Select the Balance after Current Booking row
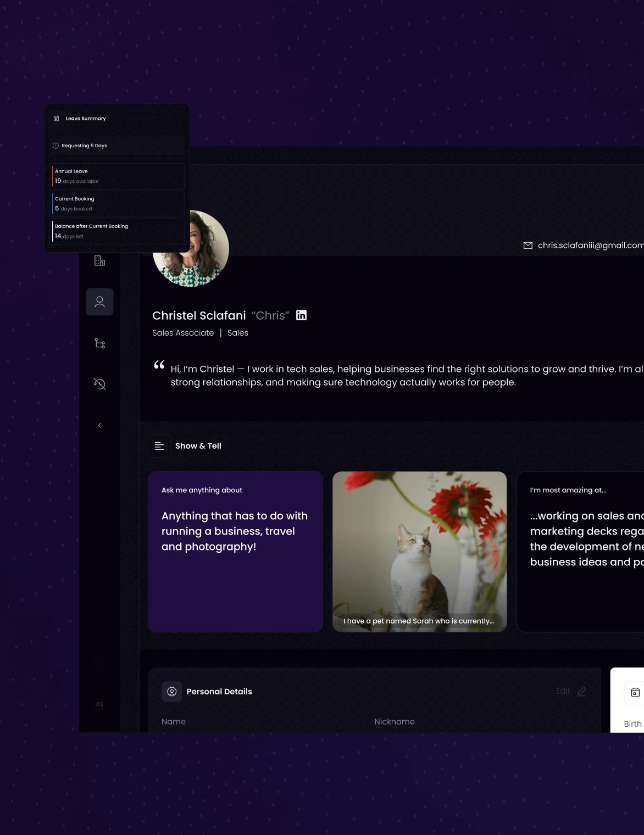Image resolution: width=644 pixels, height=835 pixels. point(117,231)
